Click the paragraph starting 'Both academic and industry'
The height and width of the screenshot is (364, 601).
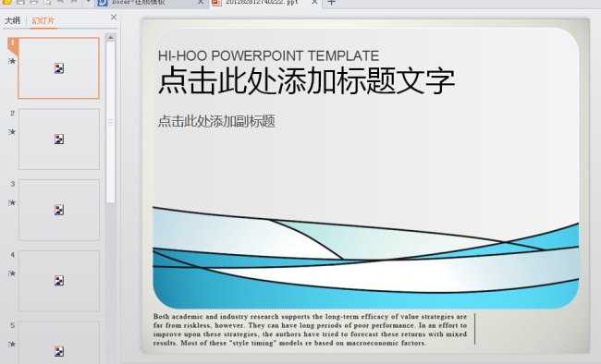coord(310,330)
